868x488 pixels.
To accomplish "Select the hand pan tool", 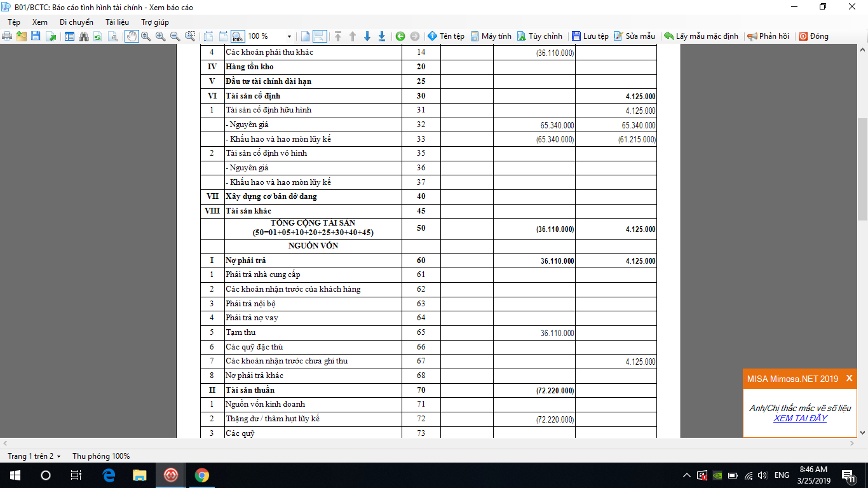I will coord(132,36).
